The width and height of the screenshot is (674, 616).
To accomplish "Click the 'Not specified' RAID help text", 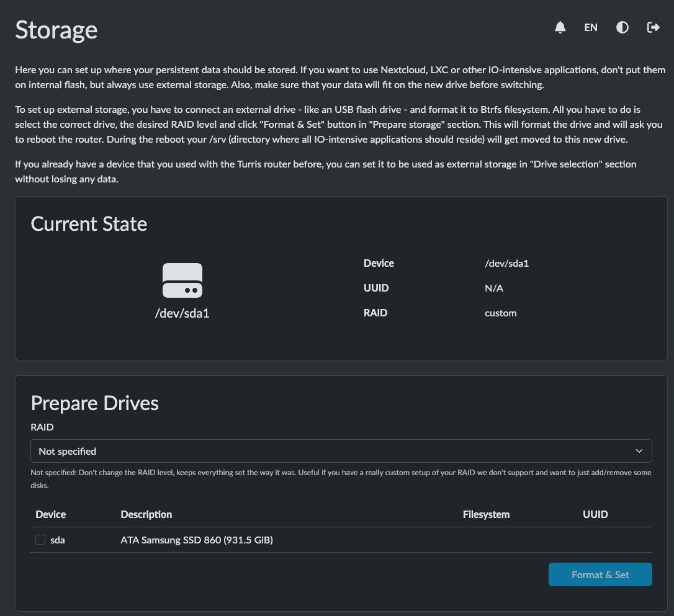I will click(341, 478).
